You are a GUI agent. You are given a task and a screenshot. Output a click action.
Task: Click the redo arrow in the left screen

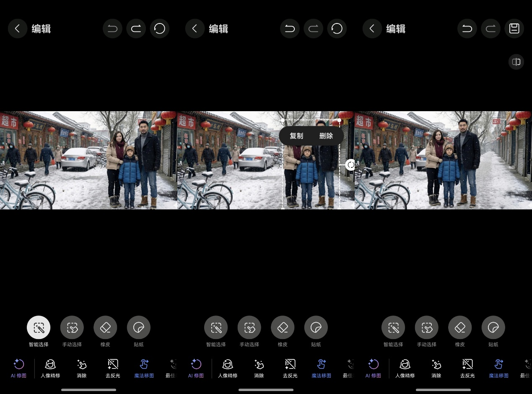click(x=136, y=29)
